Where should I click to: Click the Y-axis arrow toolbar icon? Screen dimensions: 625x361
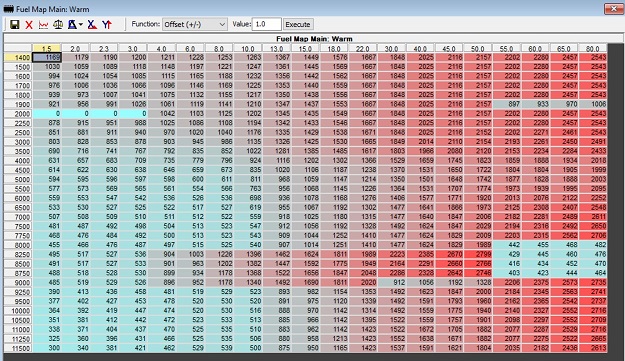(106, 25)
